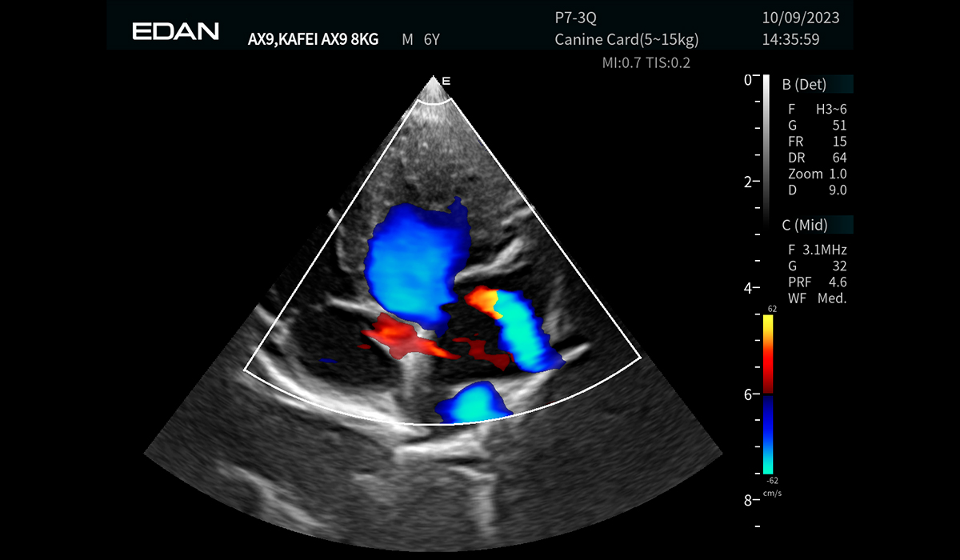Image resolution: width=960 pixels, height=560 pixels.
Task: Click the -62 cm/s velocity label
Action: [771, 480]
